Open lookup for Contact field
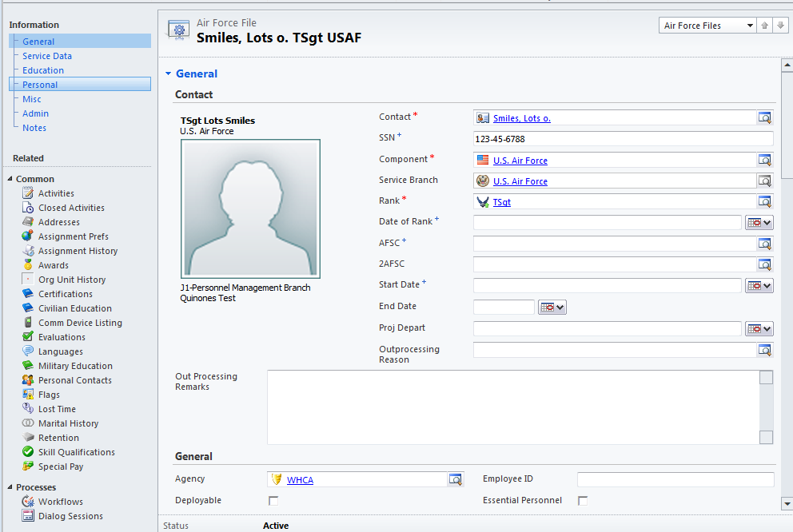 click(x=765, y=117)
